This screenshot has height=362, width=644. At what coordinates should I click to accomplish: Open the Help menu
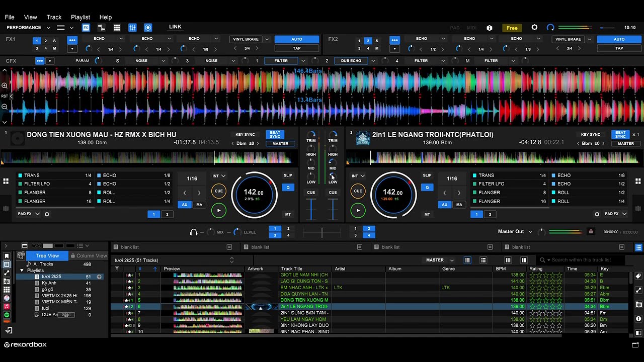click(x=106, y=17)
